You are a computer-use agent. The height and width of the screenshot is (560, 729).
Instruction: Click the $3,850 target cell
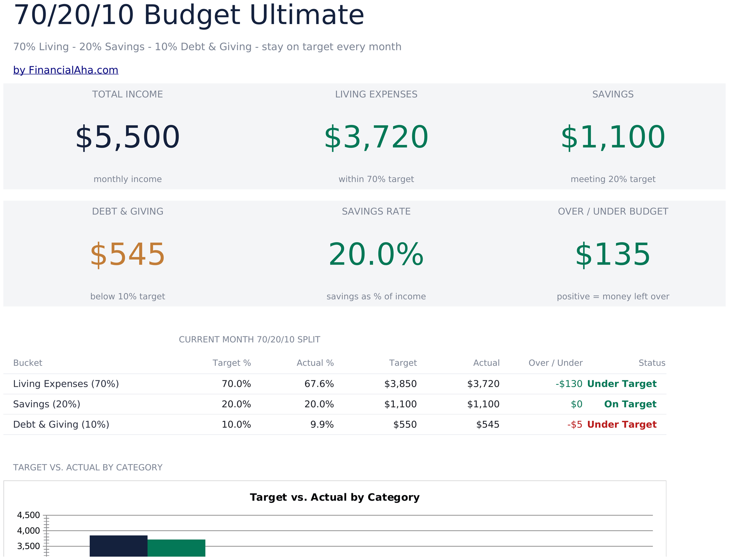[x=401, y=384]
